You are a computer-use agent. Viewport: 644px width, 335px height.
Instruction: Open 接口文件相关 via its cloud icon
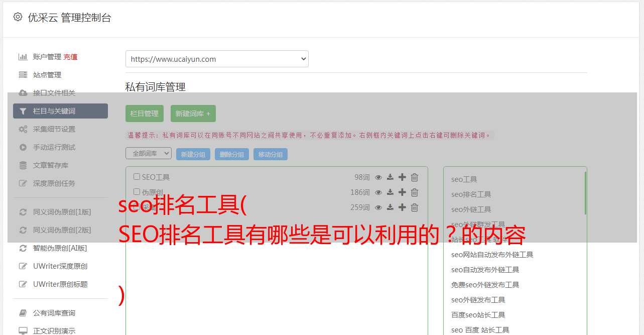pos(23,93)
